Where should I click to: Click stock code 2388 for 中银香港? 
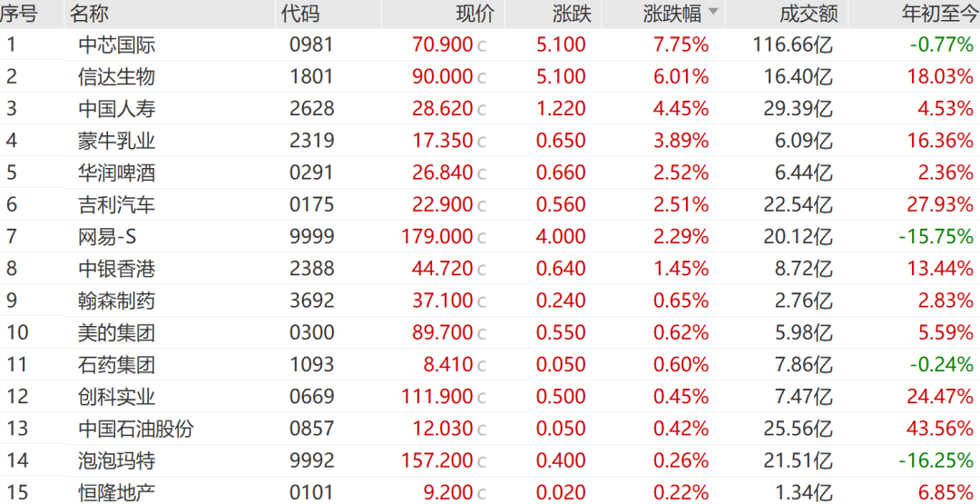pos(311,269)
